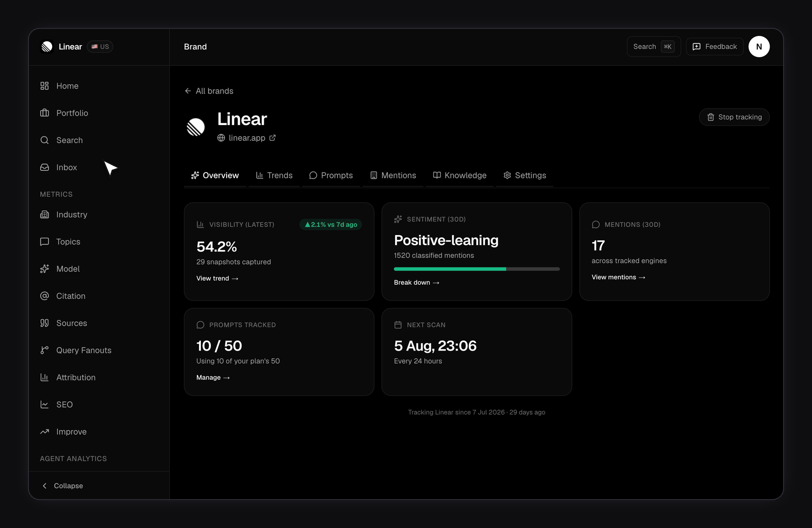Click the Improve trending arrow icon
Screen dimensions: 812x528
pos(45,431)
